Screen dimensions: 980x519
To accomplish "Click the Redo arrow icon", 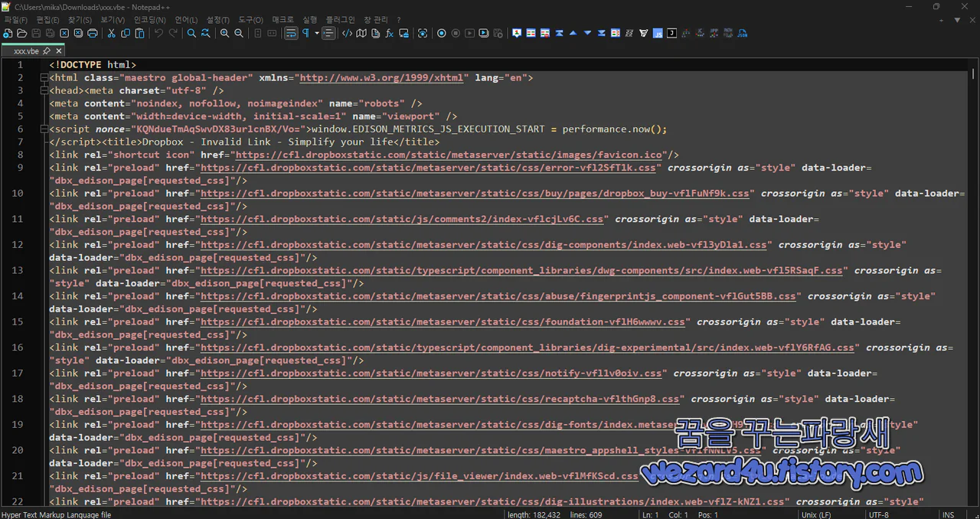I will click(173, 34).
